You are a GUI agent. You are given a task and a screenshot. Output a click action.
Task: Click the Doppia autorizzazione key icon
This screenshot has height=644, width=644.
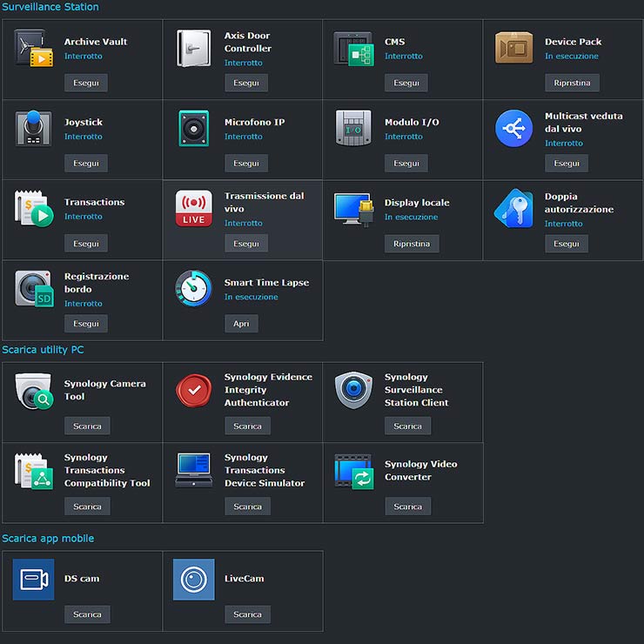click(x=513, y=209)
